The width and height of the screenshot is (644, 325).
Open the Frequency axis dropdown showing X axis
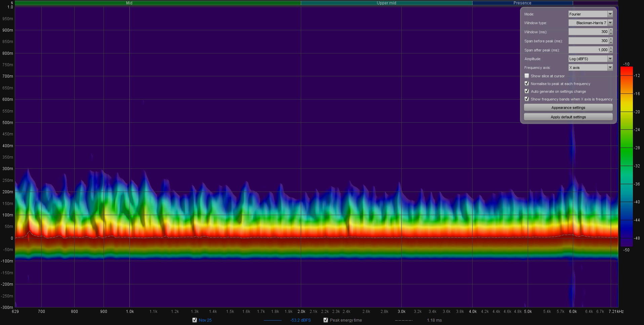(x=591, y=68)
